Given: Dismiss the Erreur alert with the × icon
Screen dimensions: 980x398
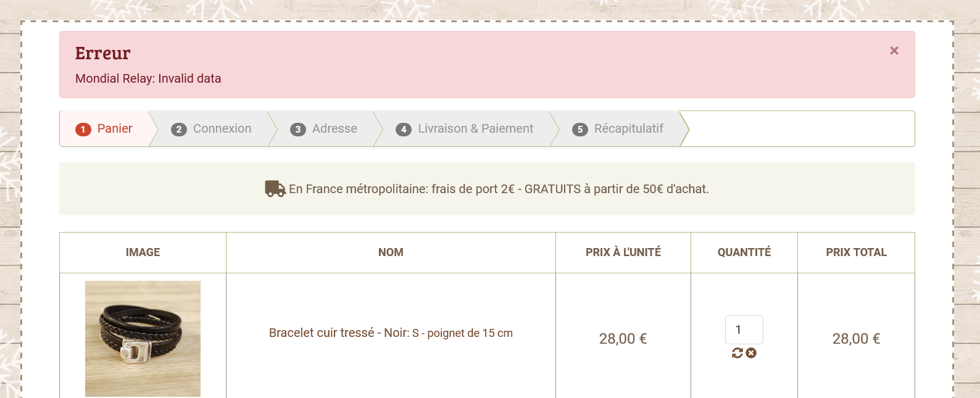Looking at the screenshot, I should click(894, 51).
